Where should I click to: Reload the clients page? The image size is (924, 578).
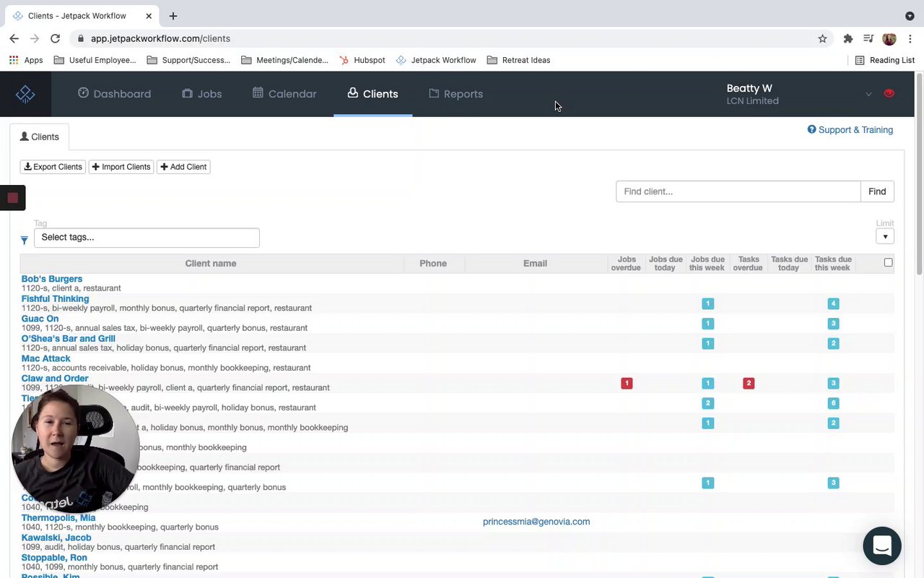[x=56, y=39]
